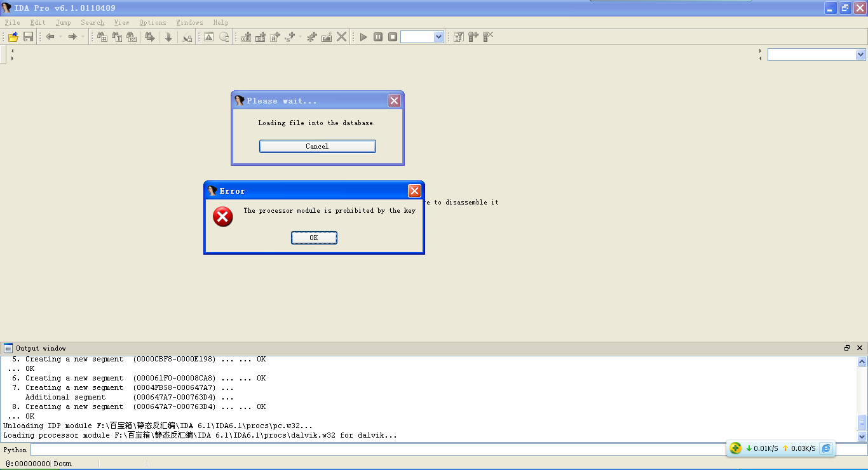Click the 'Unloading IDP module' output line

pyautogui.click(x=158, y=426)
